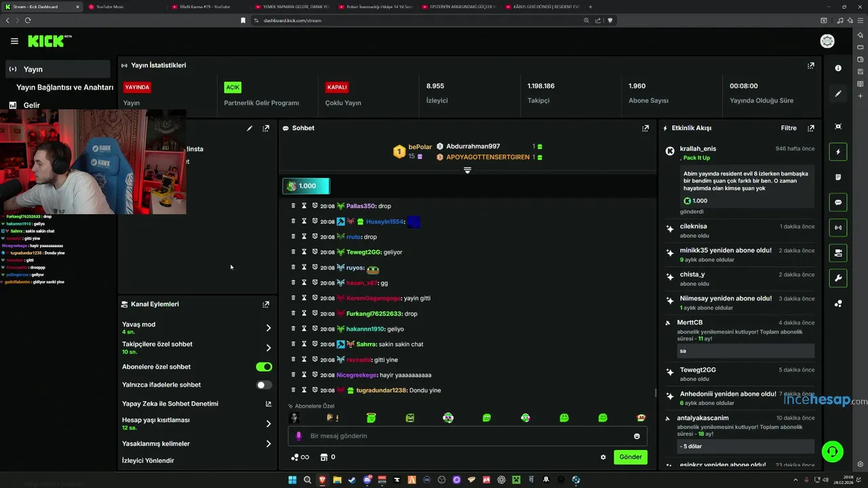Enable Yalnızca ifadelerle sohbet toggle

tap(264, 385)
